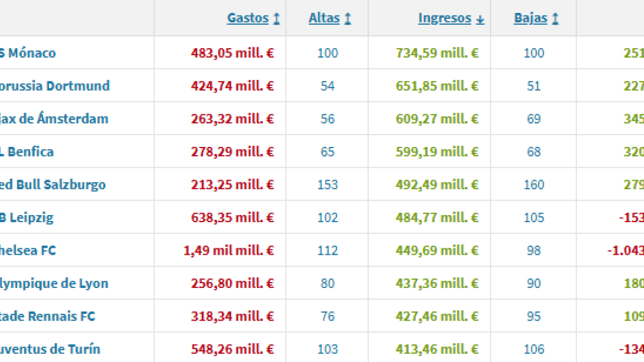Image resolution: width=644 pixels, height=362 pixels.
Task: Open the Mónaco club link
Action: tap(28, 53)
